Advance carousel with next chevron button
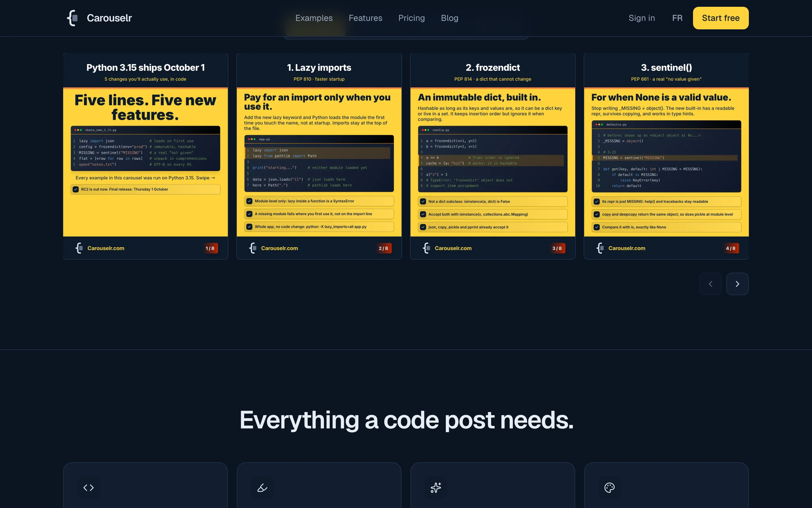 [x=737, y=284]
